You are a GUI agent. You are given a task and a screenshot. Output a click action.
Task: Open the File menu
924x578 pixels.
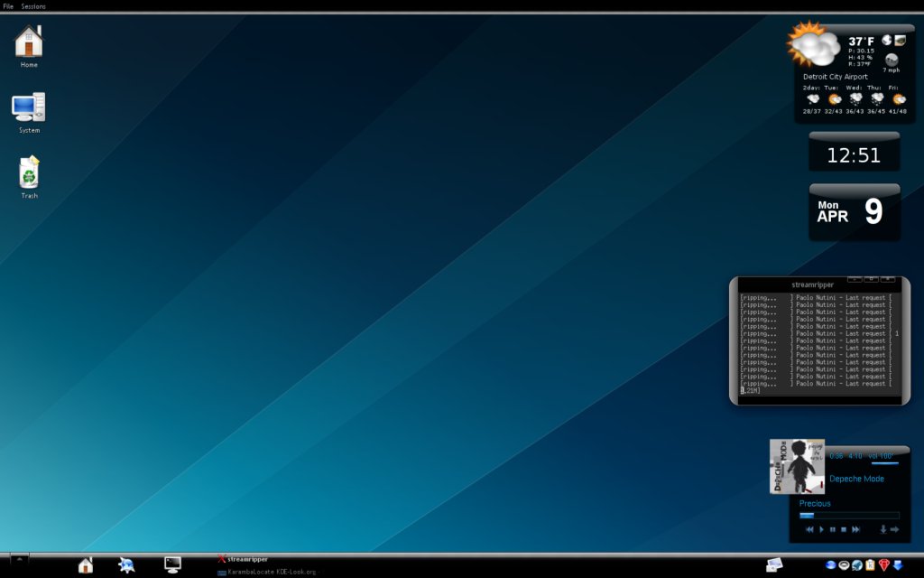point(8,6)
